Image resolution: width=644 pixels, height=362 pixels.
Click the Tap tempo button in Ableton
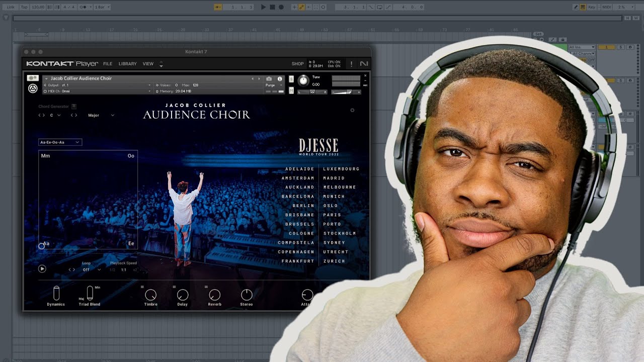[x=23, y=7]
